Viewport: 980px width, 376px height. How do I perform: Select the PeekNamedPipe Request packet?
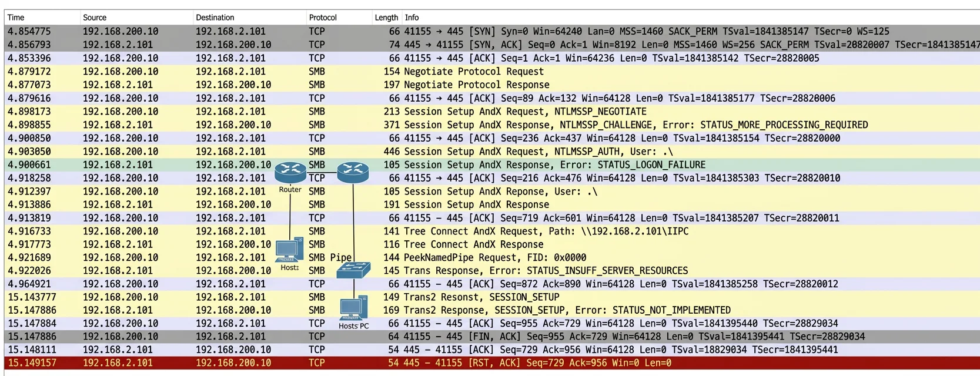[492, 257]
